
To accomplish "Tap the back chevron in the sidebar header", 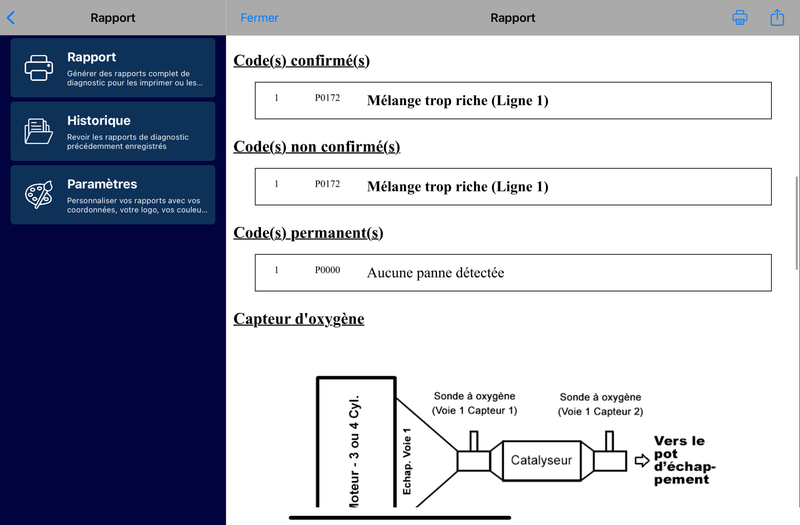I will (11, 18).
